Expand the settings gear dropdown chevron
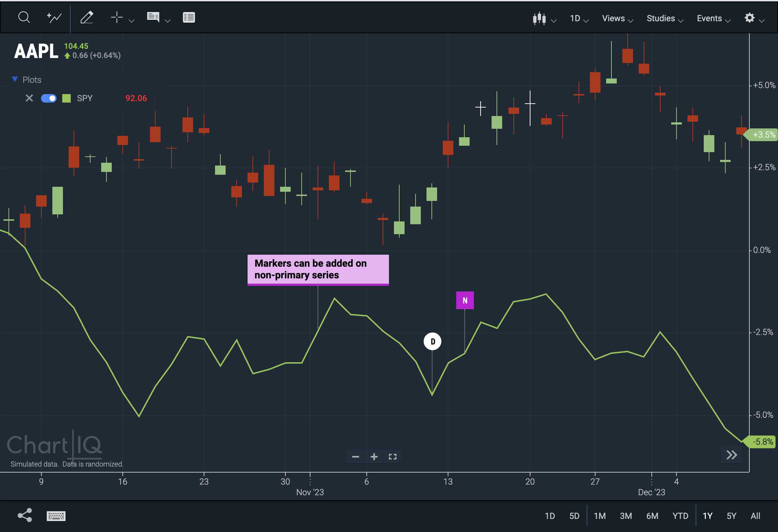 [x=762, y=21]
